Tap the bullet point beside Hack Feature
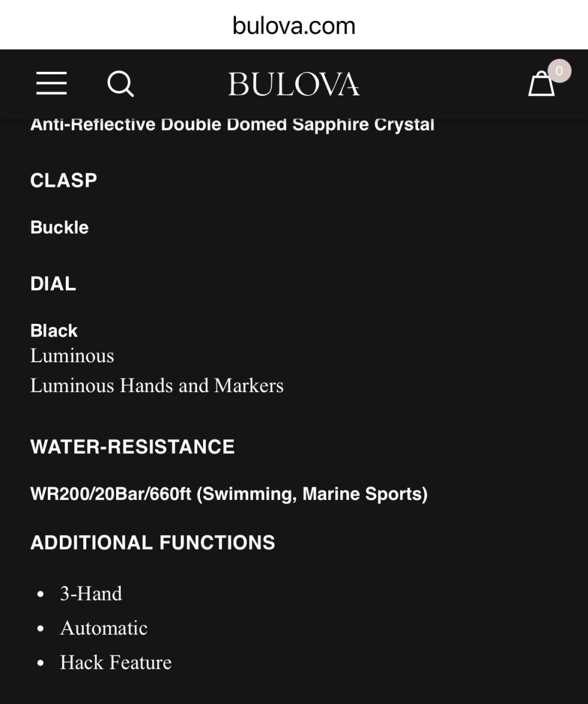Screen dimensions: 588x704 (x=41, y=663)
